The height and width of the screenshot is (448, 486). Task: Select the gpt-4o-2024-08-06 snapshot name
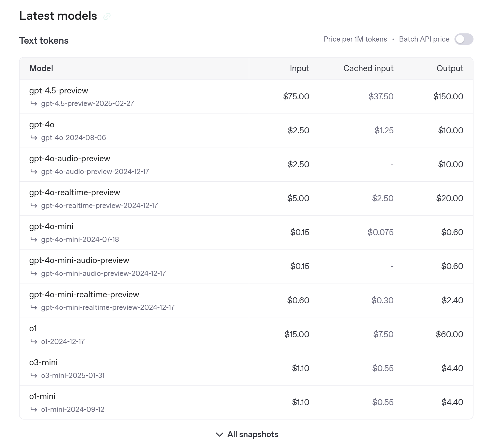pos(73,138)
